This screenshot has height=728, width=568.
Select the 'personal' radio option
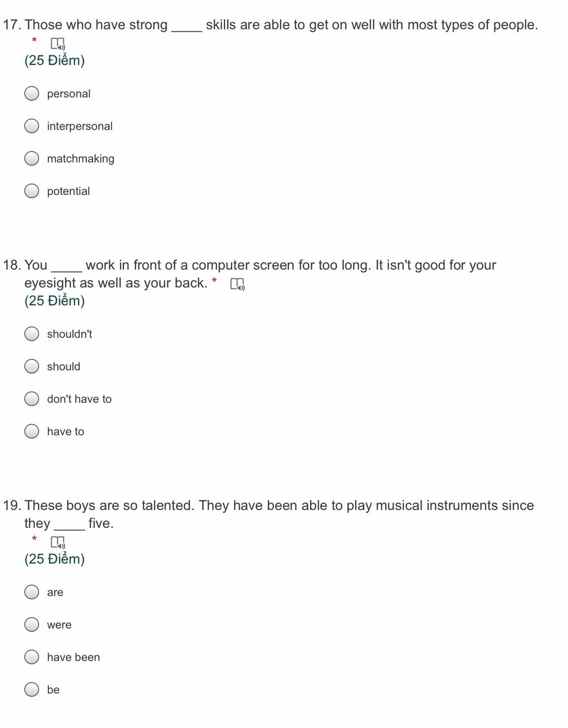point(32,94)
